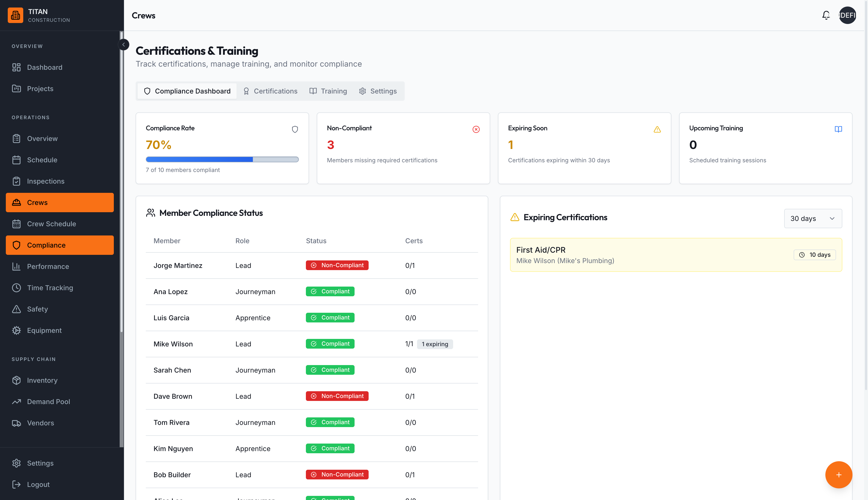Click the Inspections checklist icon
Image resolution: width=868 pixels, height=500 pixels.
(16, 181)
